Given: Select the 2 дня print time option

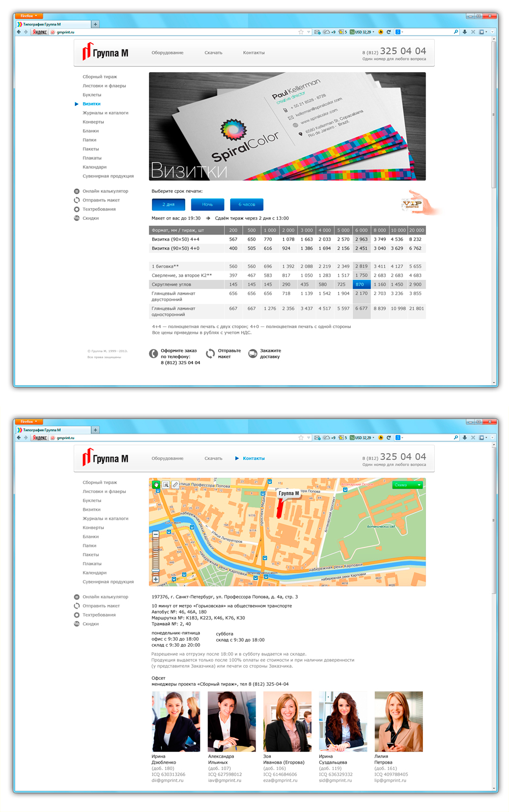Looking at the screenshot, I should point(168,205).
